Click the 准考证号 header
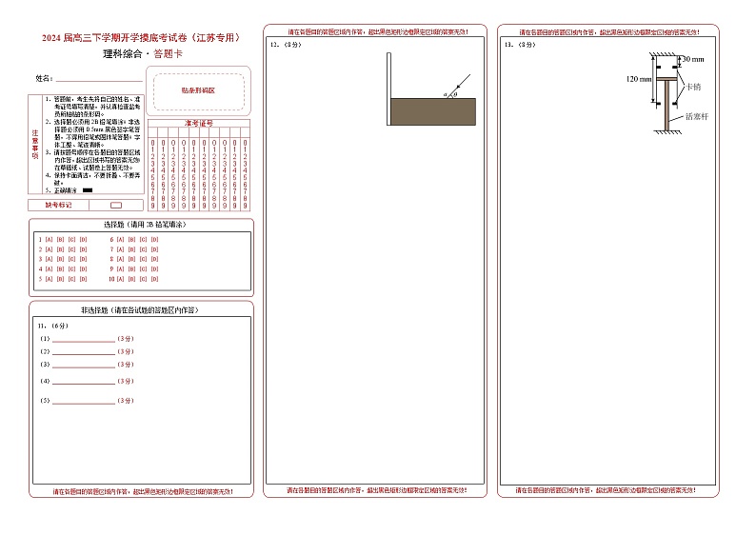This screenshot has width=756, height=535. pyautogui.click(x=199, y=124)
